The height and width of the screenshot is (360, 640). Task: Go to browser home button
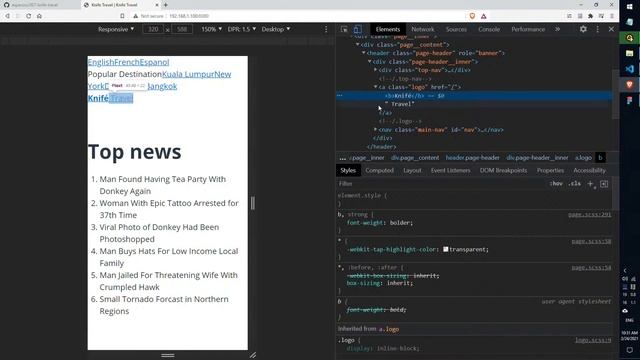tap(39, 16)
